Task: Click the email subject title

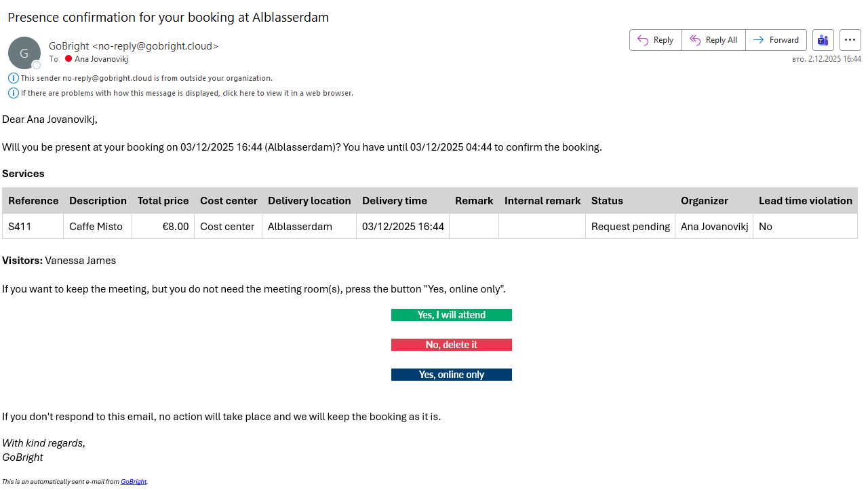Action: (168, 18)
